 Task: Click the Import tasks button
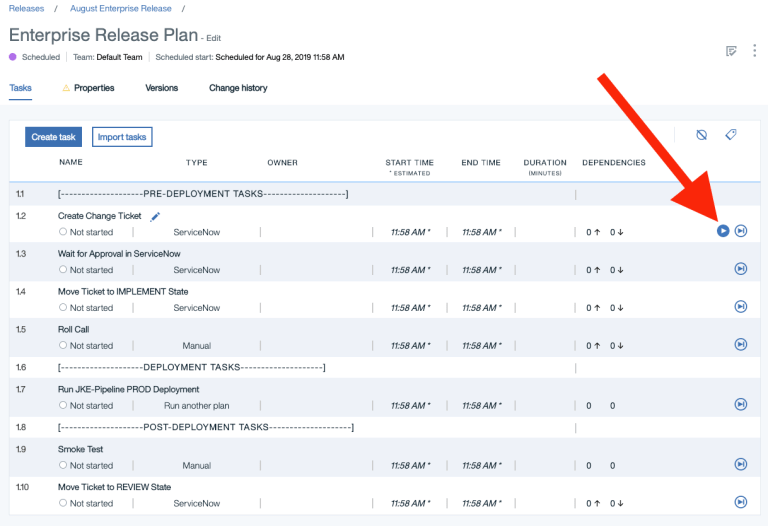(122, 137)
